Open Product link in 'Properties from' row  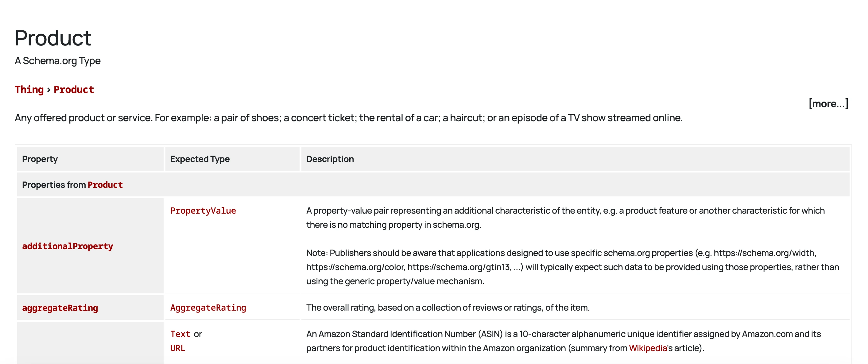click(105, 185)
